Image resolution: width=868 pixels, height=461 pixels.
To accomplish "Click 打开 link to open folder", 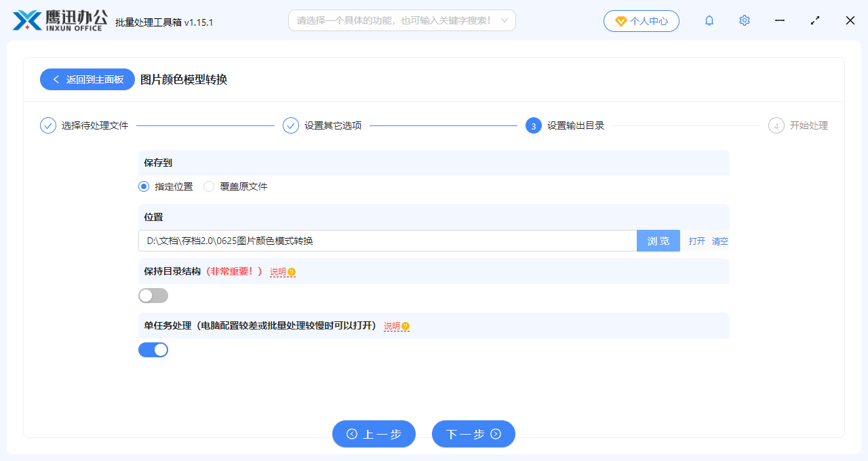I will tap(697, 241).
